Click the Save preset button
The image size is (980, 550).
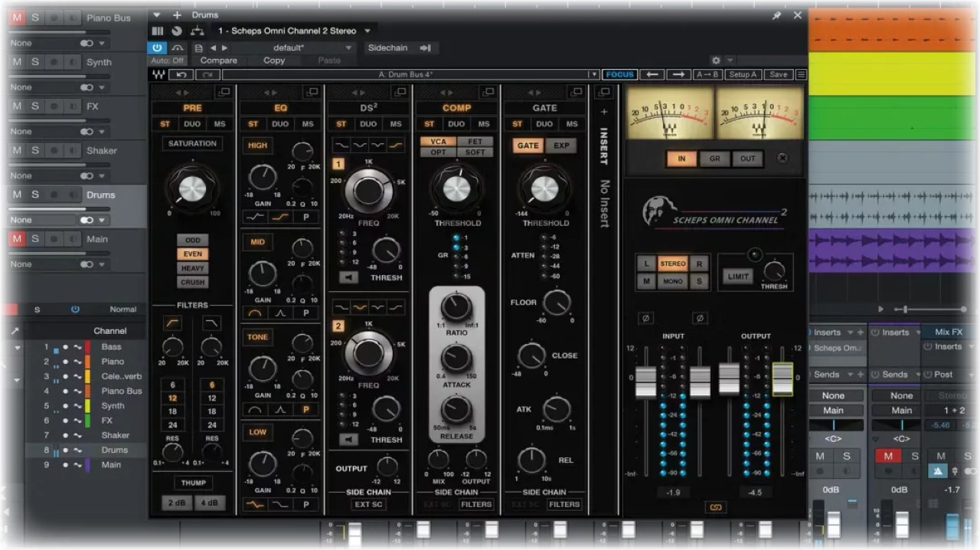pos(778,74)
